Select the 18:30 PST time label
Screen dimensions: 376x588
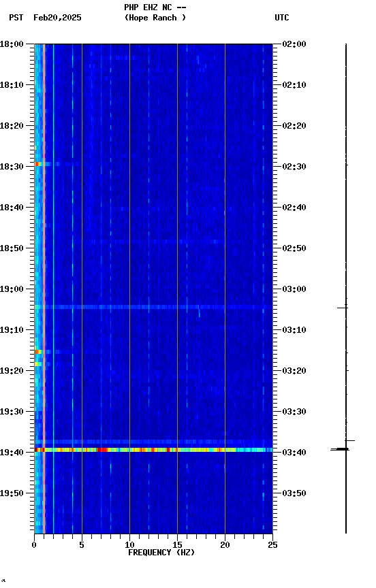point(12,167)
